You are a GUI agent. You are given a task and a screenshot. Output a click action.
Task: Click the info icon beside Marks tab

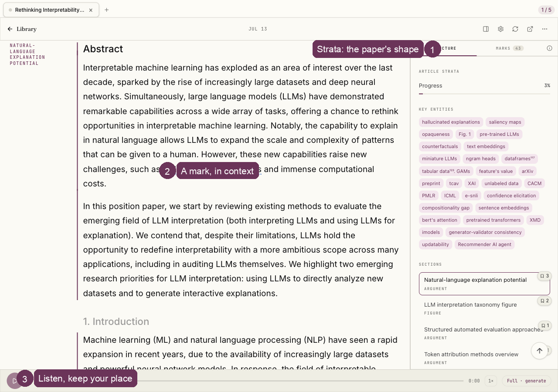(549, 48)
